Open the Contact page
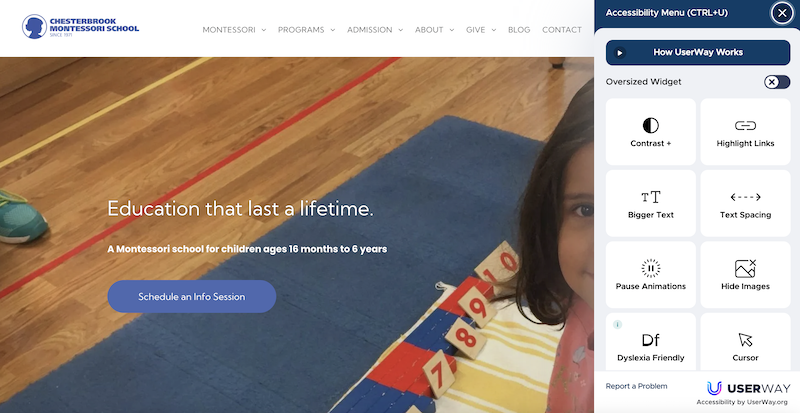The width and height of the screenshot is (800, 413). tap(562, 30)
